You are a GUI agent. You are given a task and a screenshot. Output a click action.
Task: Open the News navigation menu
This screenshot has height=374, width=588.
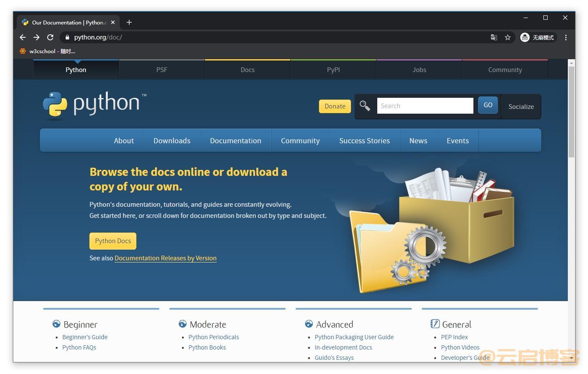click(418, 141)
